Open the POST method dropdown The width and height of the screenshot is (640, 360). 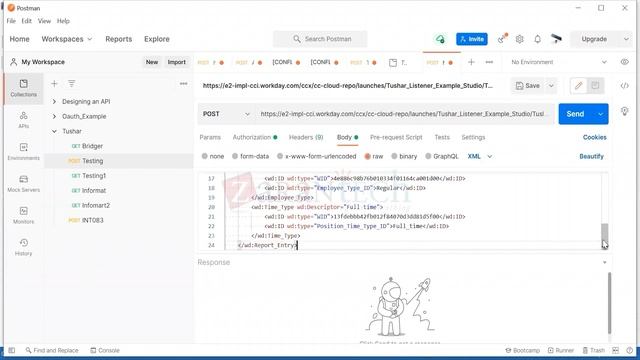click(x=226, y=114)
